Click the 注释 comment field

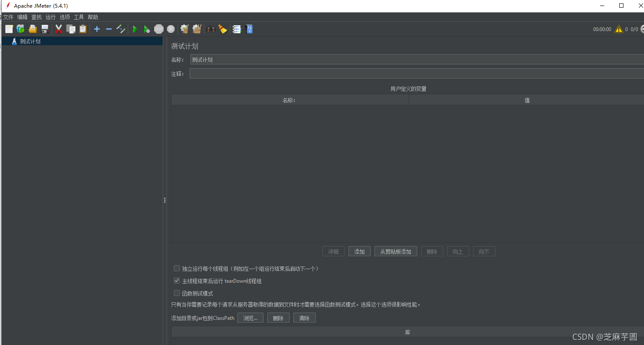coord(417,74)
